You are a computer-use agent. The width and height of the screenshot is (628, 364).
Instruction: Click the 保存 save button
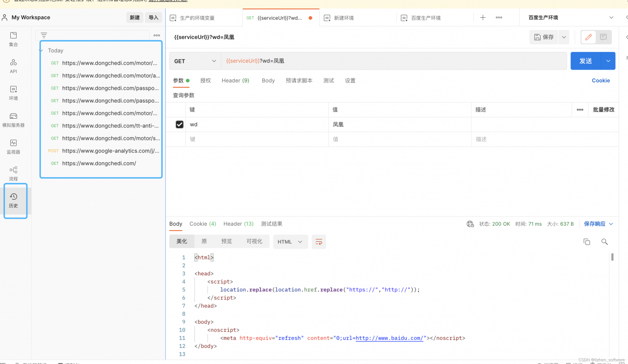pyautogui.click(x=544, y=37)
